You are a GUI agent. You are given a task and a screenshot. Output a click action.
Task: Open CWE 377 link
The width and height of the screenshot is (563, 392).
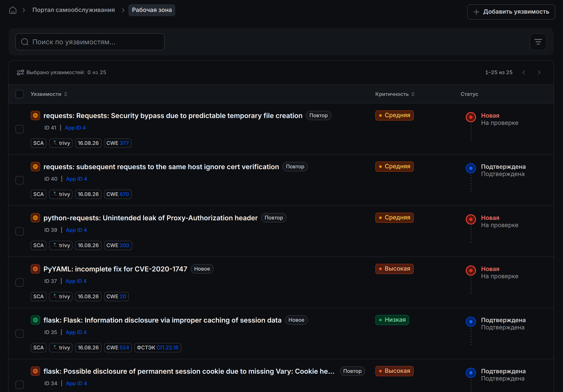coord(118,143)
